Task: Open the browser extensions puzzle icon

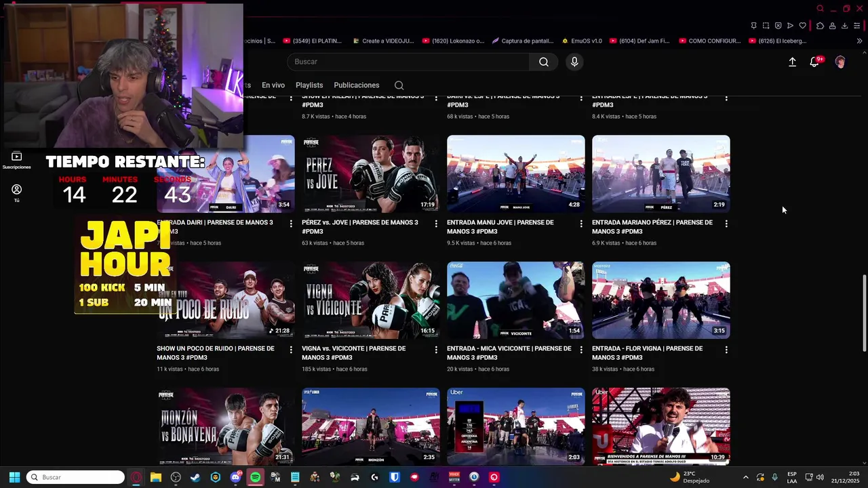Action: [x=820, y=26]
